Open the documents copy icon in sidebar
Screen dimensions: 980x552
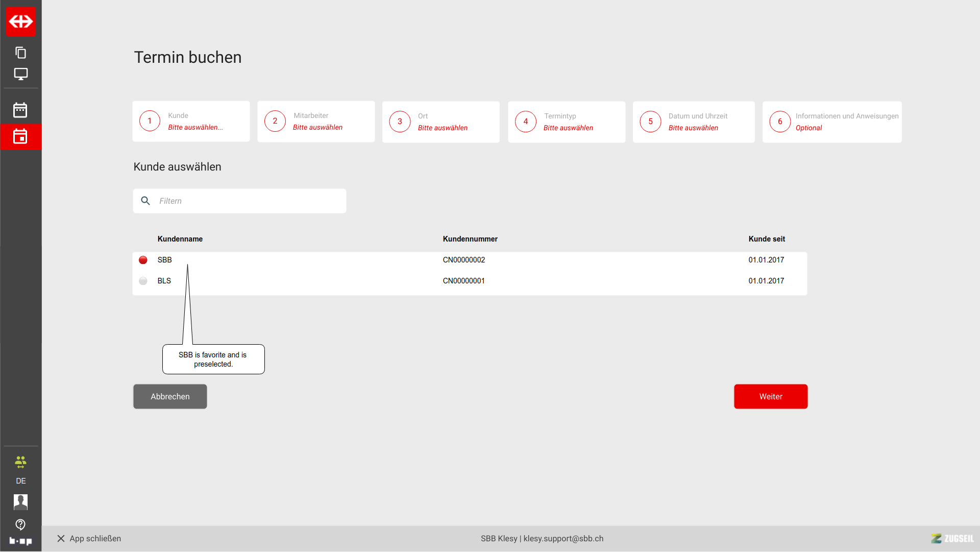coord(21,53)
